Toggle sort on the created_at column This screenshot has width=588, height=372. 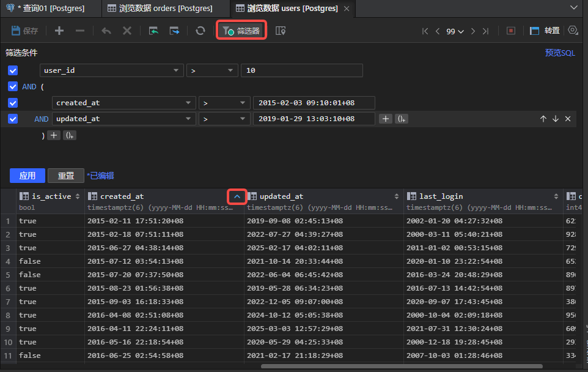click(x=237, y=196)
